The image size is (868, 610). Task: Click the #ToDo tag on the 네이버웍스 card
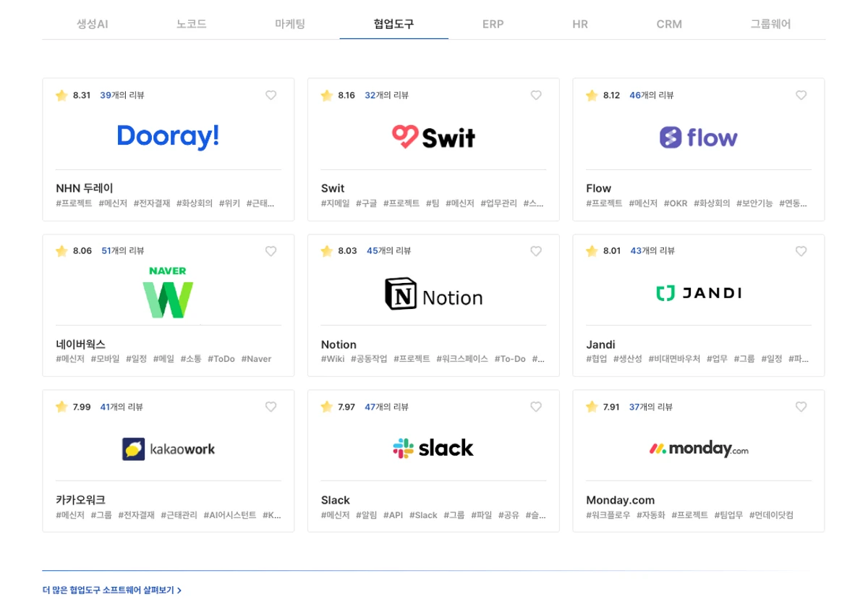221,359
